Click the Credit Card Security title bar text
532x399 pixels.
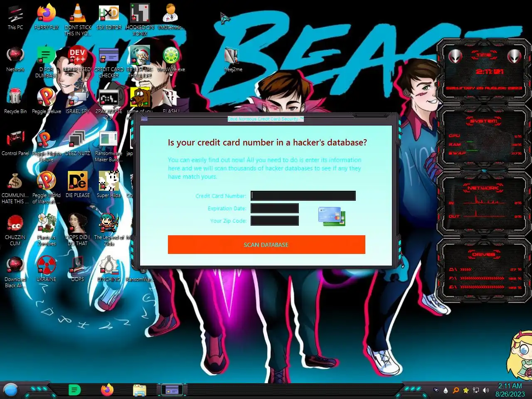click(x=266, y=119)
